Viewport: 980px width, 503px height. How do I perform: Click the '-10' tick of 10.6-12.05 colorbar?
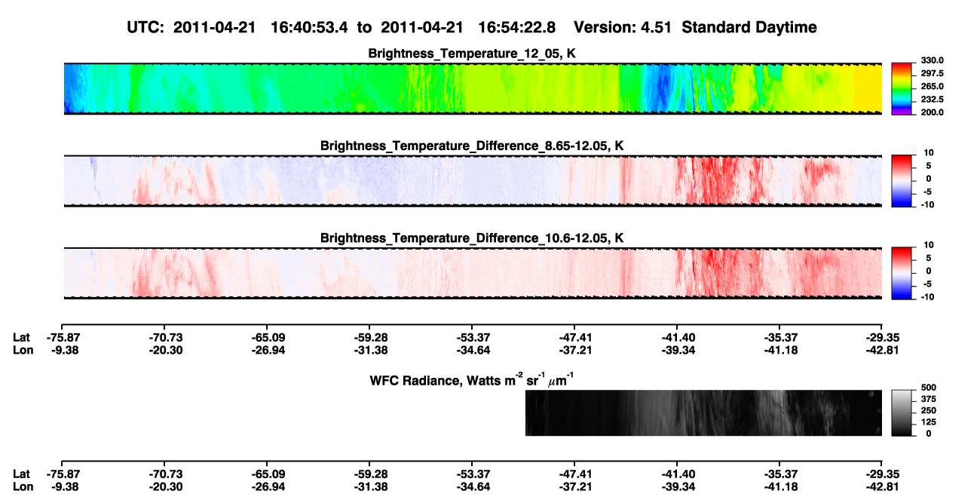pyautogui.click(x=926, y=296)
